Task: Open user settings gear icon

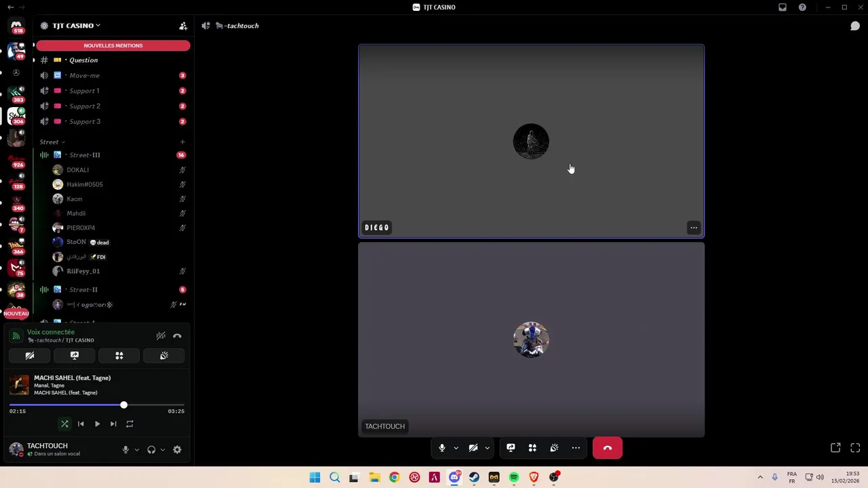Action: (x=177, y=449)
